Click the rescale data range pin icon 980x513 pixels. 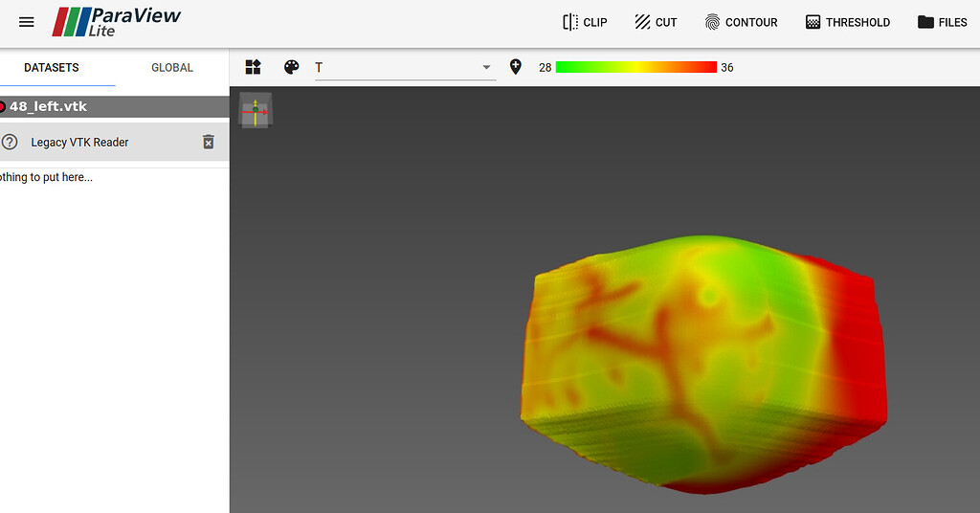pyautogui.click(x=516, y=67)
